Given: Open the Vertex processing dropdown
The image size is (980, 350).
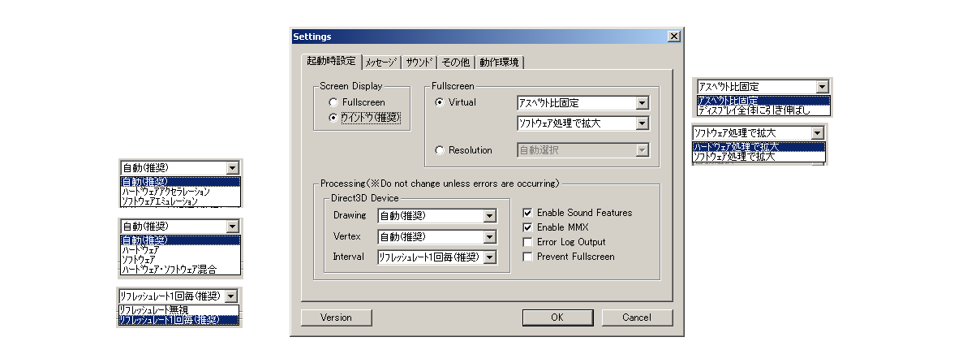Looking at the screenshot, I should [x=489, y=237].
